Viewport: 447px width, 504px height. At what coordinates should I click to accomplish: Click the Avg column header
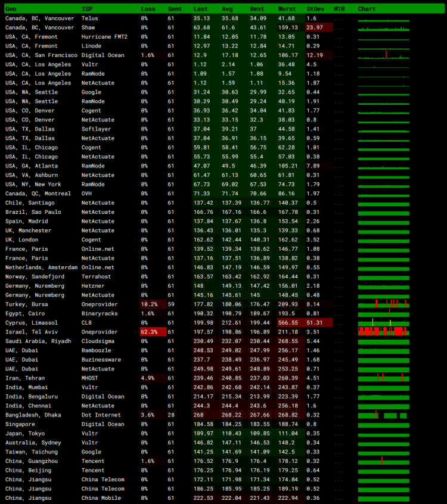[x=228, y=9]
